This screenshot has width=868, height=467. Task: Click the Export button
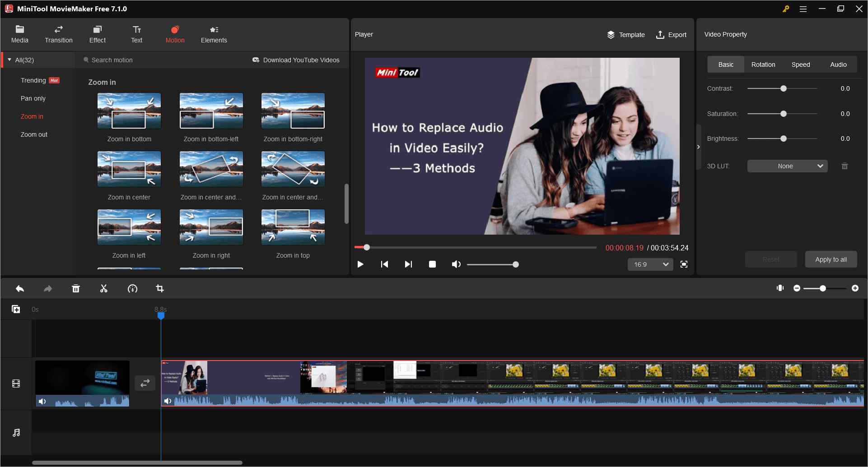click(671, 35)
